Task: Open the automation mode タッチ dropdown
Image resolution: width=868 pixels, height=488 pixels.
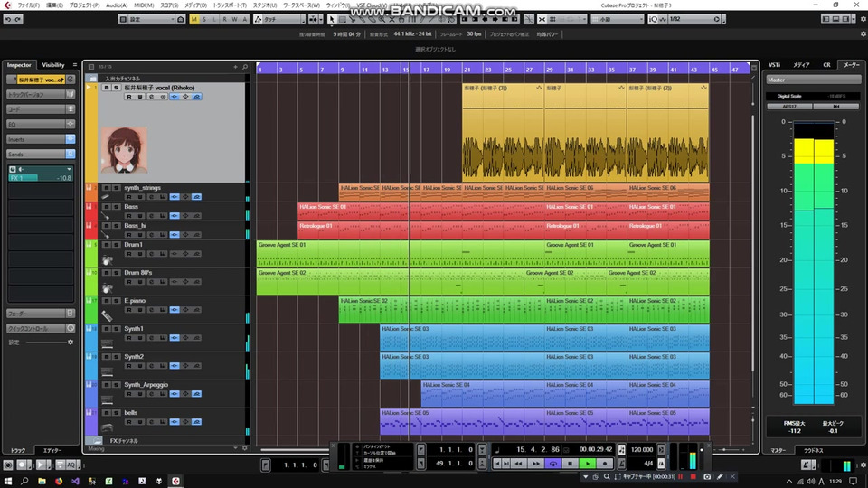Action: pos(280,19)
